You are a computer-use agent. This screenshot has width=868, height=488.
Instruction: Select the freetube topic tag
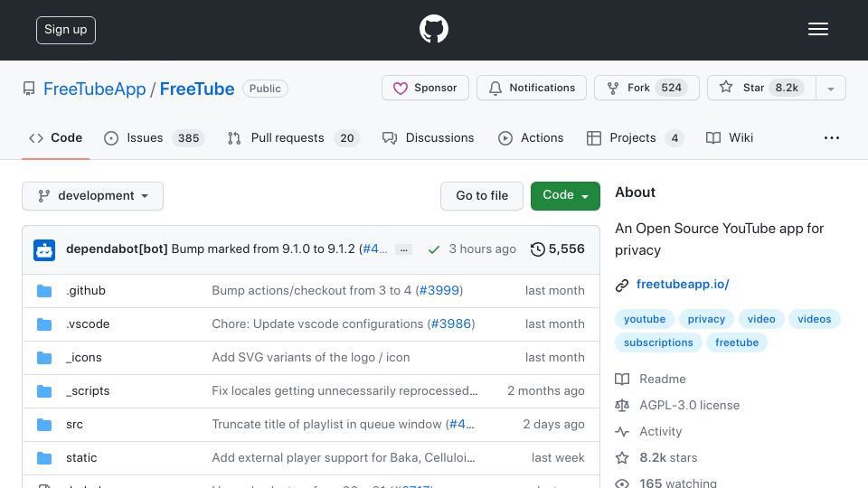pos(737,343)
